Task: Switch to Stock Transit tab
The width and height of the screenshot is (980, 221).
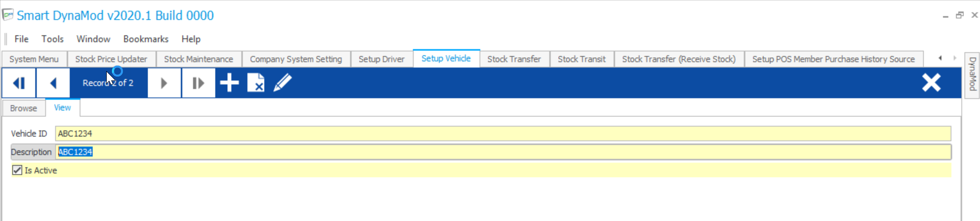Action: click(582, 59)
